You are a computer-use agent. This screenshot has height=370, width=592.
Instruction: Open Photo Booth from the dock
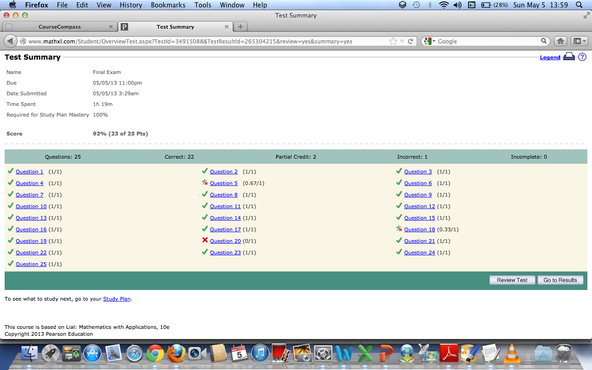[x=281, y=353]
